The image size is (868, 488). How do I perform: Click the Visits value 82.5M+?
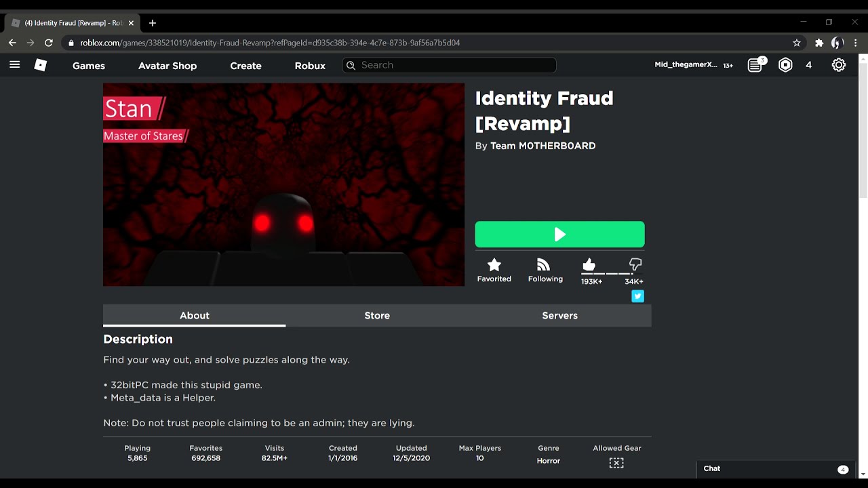pos(275,458)
